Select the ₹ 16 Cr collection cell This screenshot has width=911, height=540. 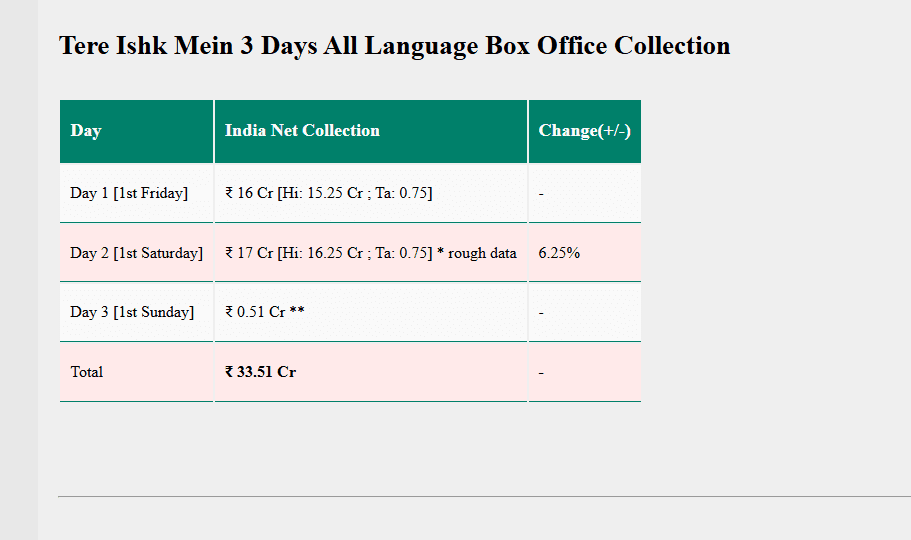click(328, 193)
